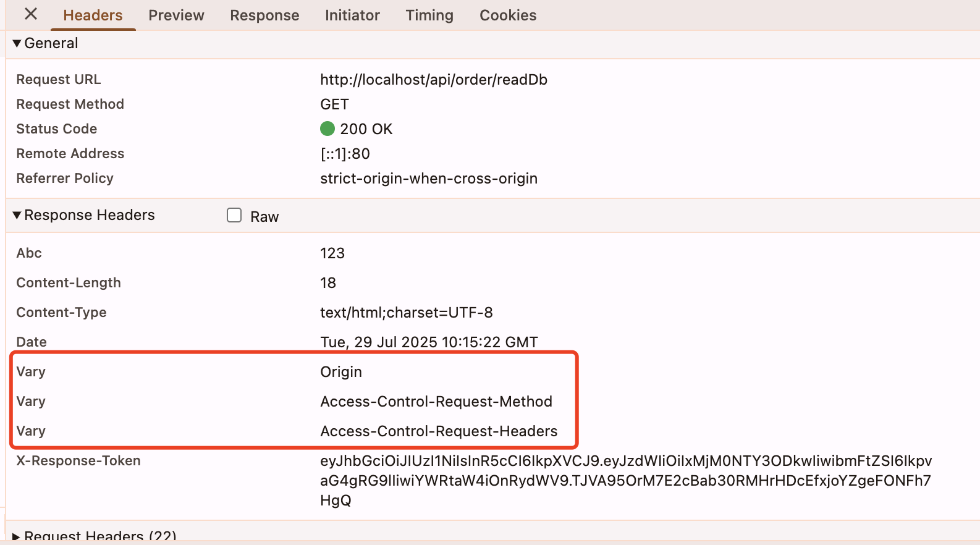Click the Access-Control-Request-Headers value
Image resolution: width=980 pixels, height=545 pixels.
(439, 431)
